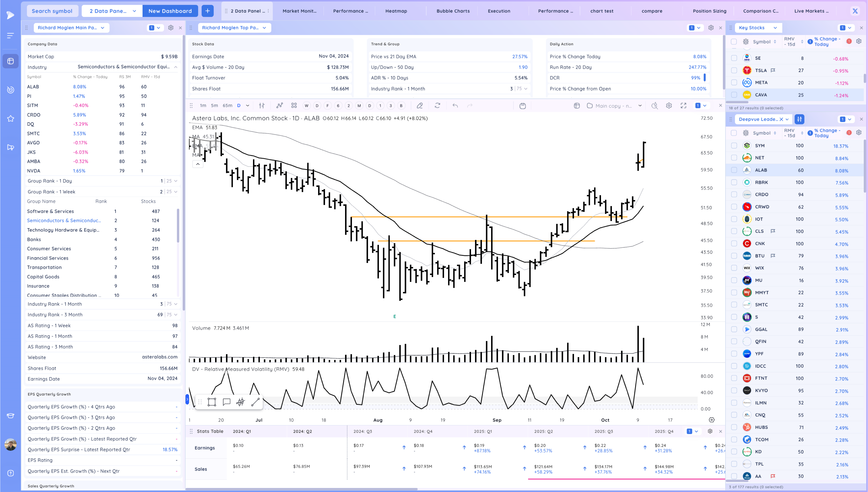Switch to the Heatmap tab

(396, 11)
